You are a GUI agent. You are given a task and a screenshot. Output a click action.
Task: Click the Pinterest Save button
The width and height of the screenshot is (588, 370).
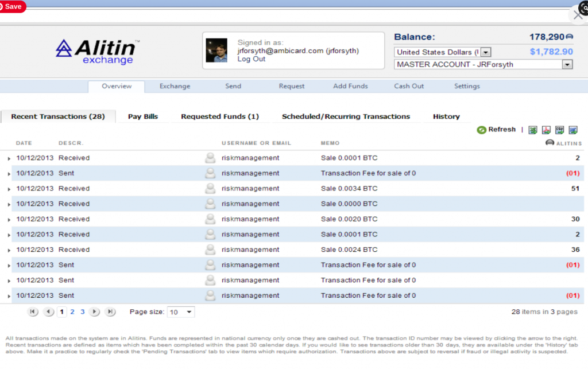tap(13, 6)
